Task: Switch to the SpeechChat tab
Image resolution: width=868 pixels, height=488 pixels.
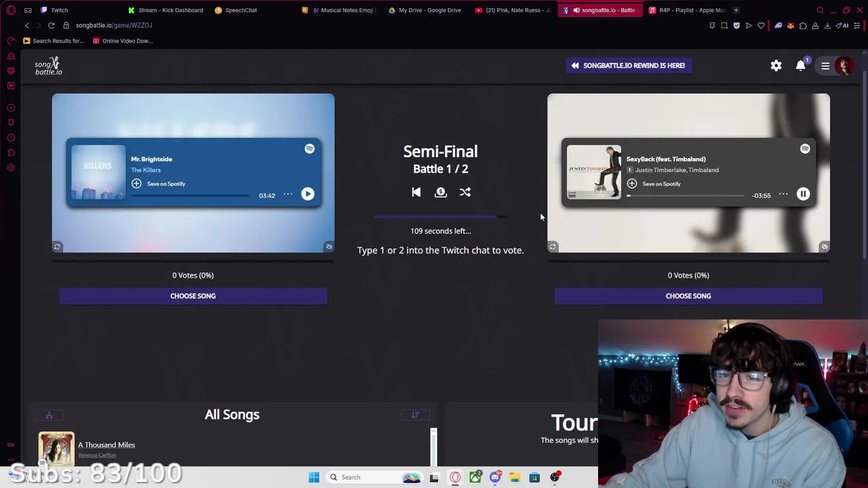Action: click(x=236, y=10)
